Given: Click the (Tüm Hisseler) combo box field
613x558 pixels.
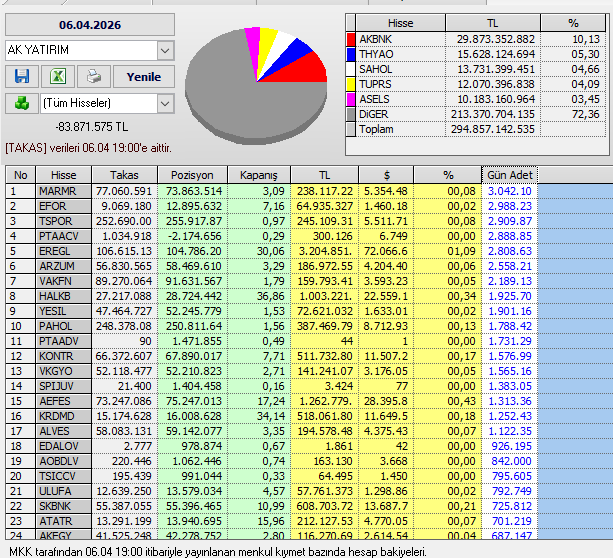Looking at the screenshot, I should pyautogui.click(x=107, y=104).
